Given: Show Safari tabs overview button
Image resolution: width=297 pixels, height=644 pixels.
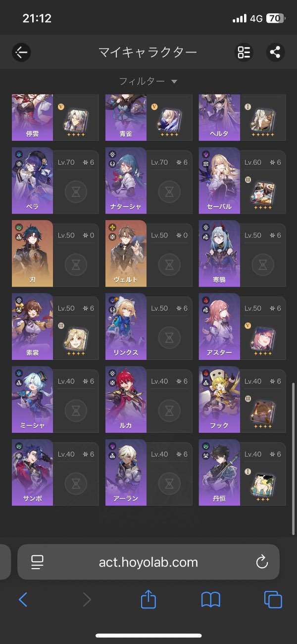Looking at the screenshot, I should (x=273, y=600).
